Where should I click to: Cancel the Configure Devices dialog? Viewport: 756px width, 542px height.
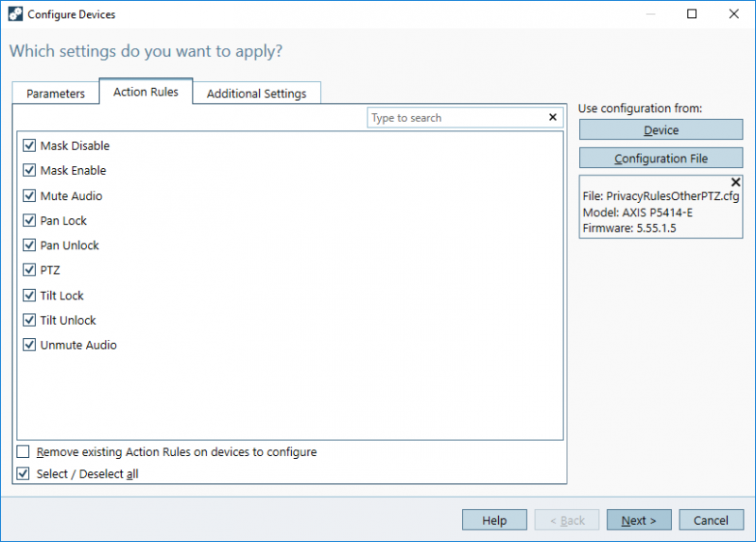(712, 520)
